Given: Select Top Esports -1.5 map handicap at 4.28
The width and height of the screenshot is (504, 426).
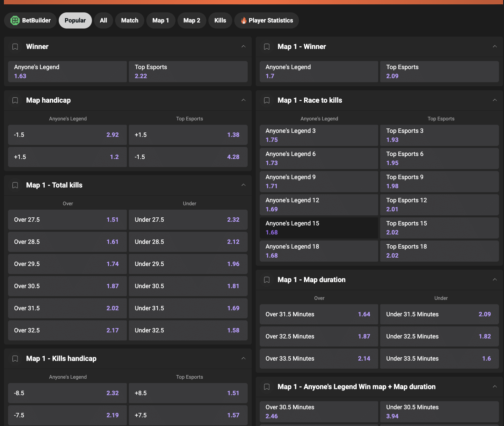Looking at the screenshot, I should [188, 157].
